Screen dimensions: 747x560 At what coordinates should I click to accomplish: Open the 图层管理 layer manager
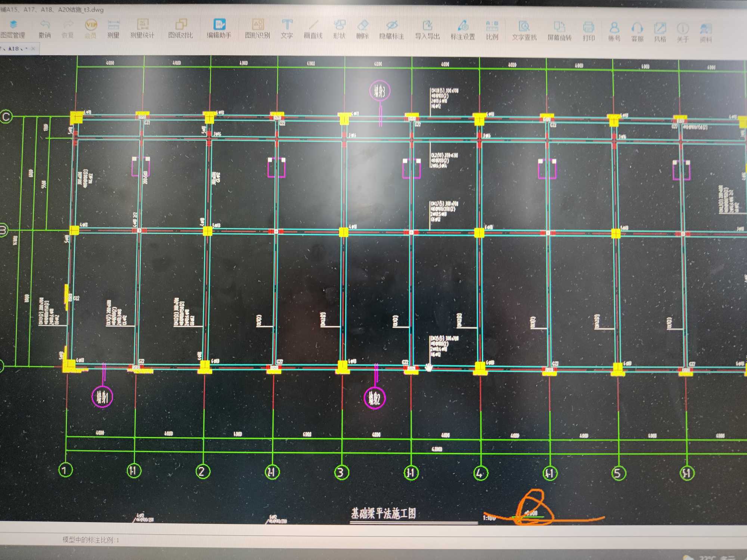tap(13, 29)
